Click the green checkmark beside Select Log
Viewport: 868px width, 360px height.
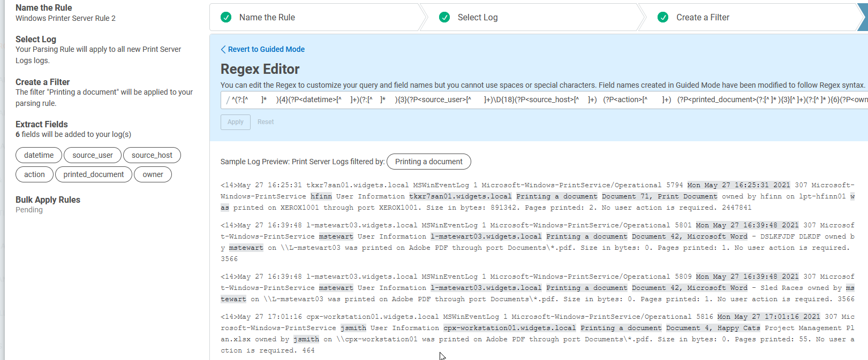click(x=444, y=17)
